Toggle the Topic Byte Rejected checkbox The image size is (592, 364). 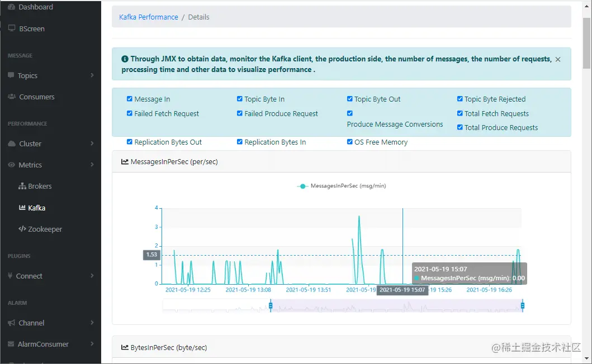tap(460, 98)
